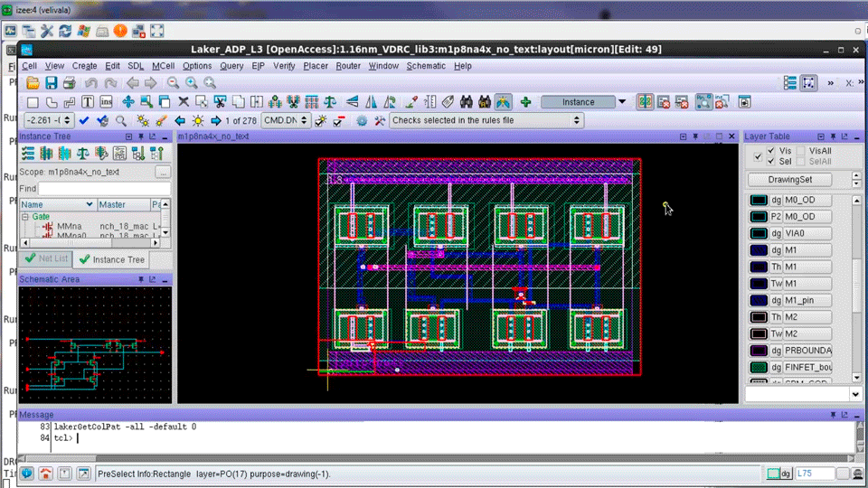868x488 pixels.
Task: Open the empty dropdown below Layer Table
Action: [x=804, y=394]
